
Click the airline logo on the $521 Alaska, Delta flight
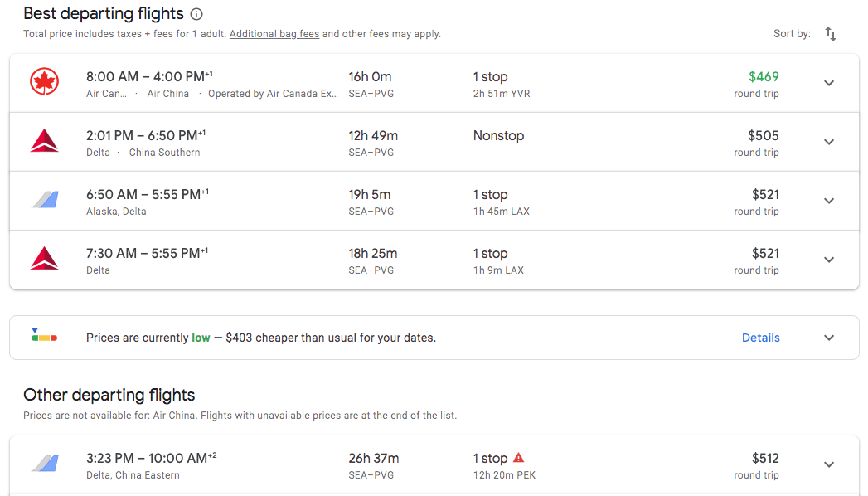tap(45, 201)
